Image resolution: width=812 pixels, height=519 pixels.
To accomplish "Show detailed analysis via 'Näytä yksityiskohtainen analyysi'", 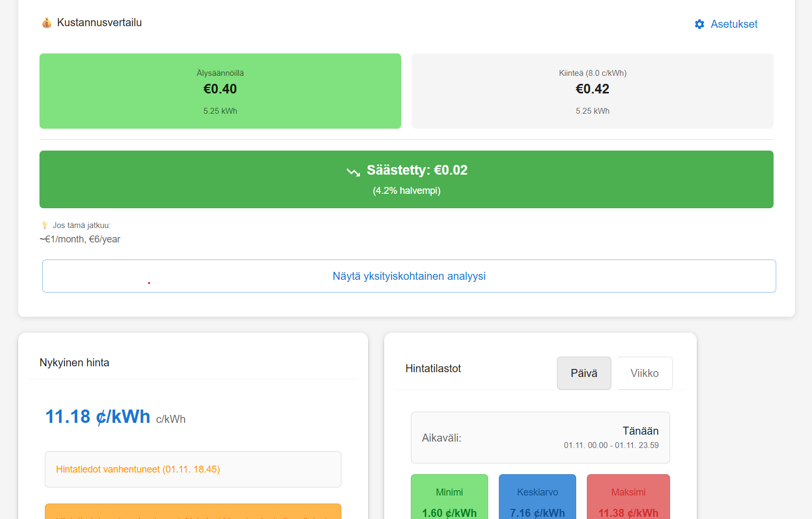I will 409,276.
